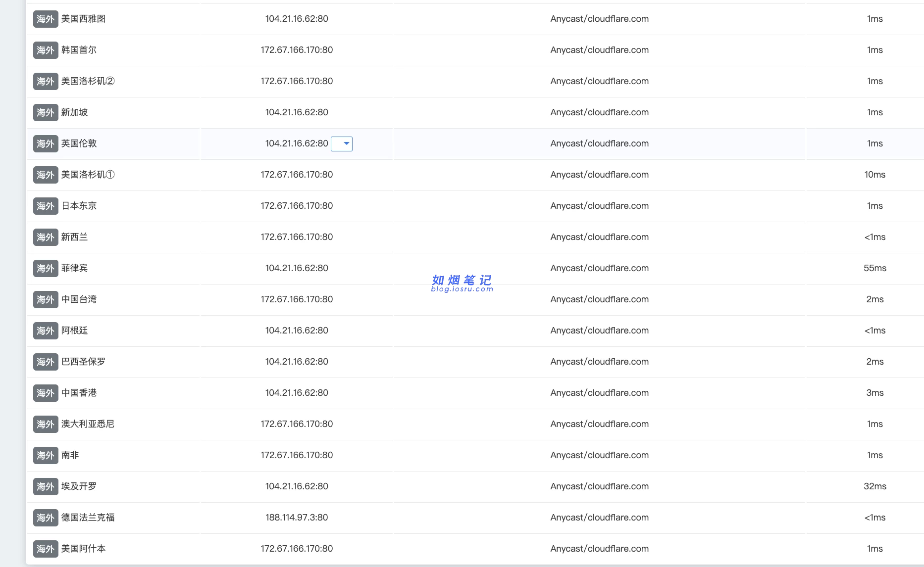Click the 海外 badge in the 日本东京 row
Viewport: 924px width, 567px height.
coord(46,206)
